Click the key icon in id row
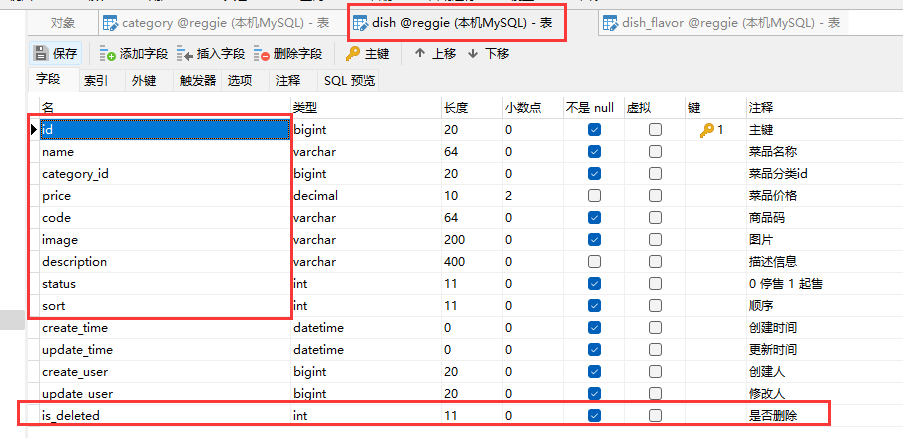This screenshot has width=903, height=438. coord(707,130)
